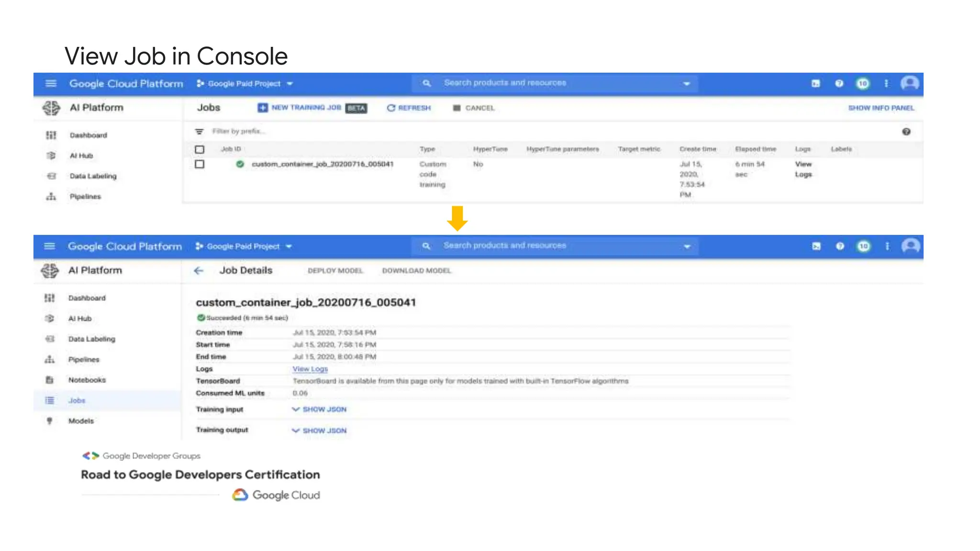Viewport: 980px width, 551px height.
Task: Expand search dropdown arrow in bottom console
Action: 687,246
